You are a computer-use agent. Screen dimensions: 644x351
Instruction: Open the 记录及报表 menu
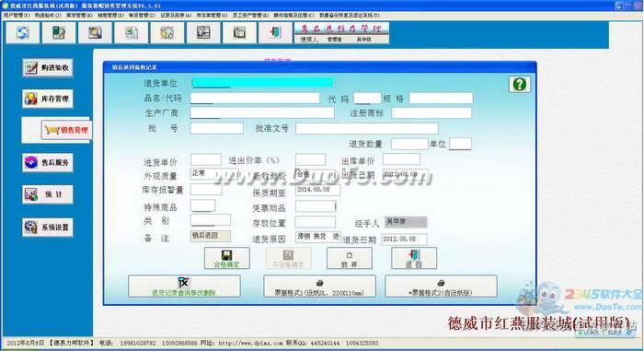pos(176,16)
